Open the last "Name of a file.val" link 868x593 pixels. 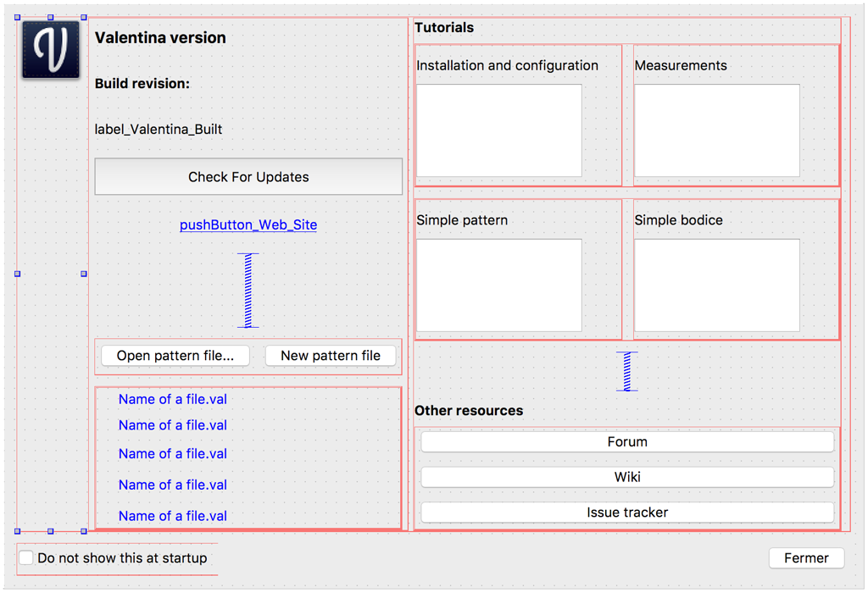coord(172,515)
